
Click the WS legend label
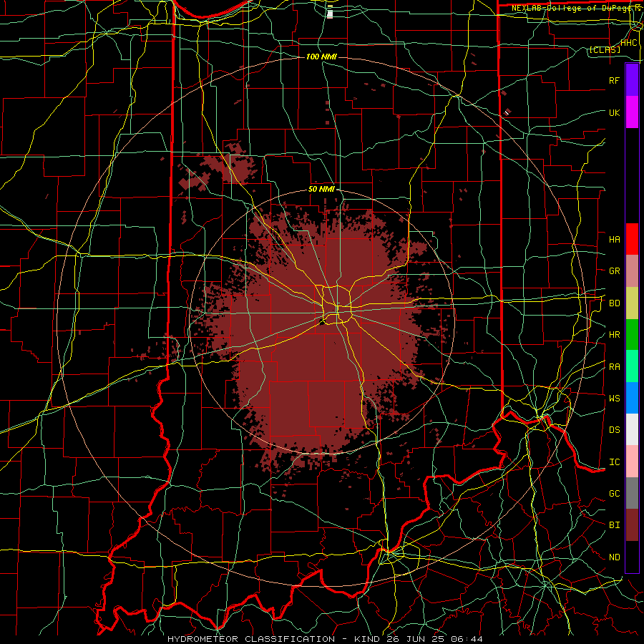[x=615, y=399]
